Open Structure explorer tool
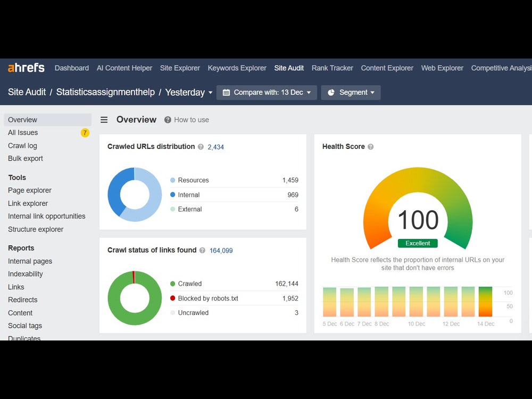This screenshot has width=532, height=399. (x=36, y=229)
